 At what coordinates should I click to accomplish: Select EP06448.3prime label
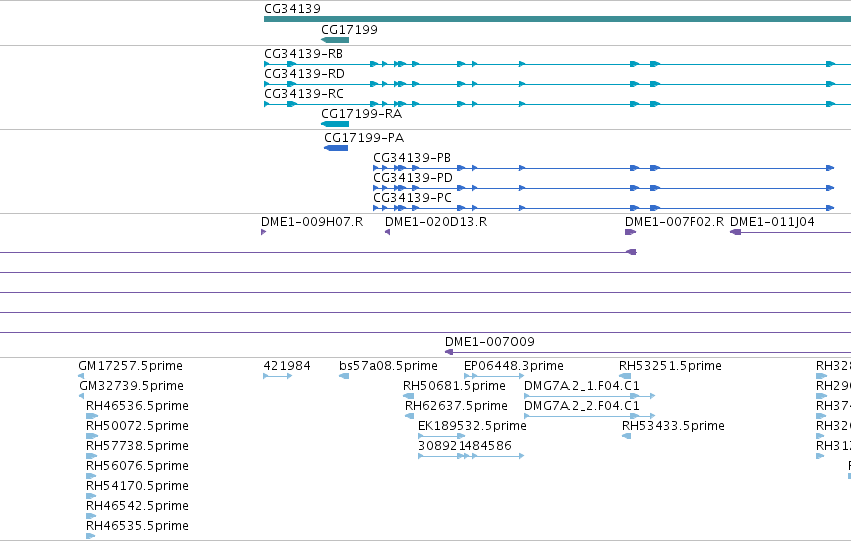point(513,366)
